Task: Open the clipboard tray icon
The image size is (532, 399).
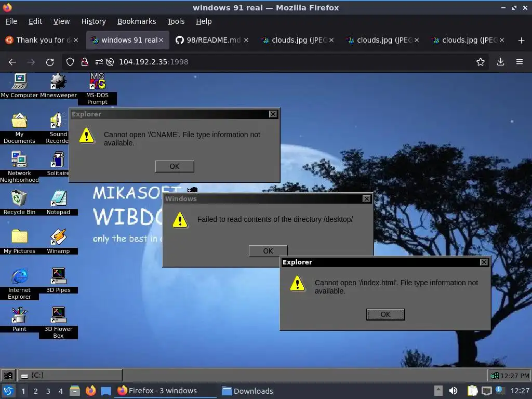Action: [x=473, y=391]
